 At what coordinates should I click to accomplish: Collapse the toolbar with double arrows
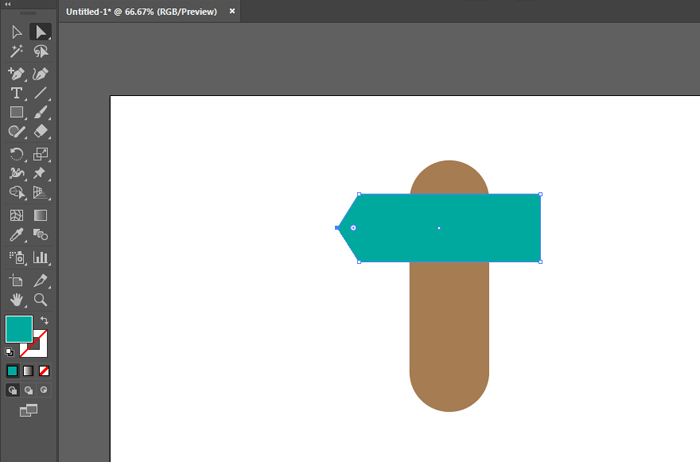point(8,4)
